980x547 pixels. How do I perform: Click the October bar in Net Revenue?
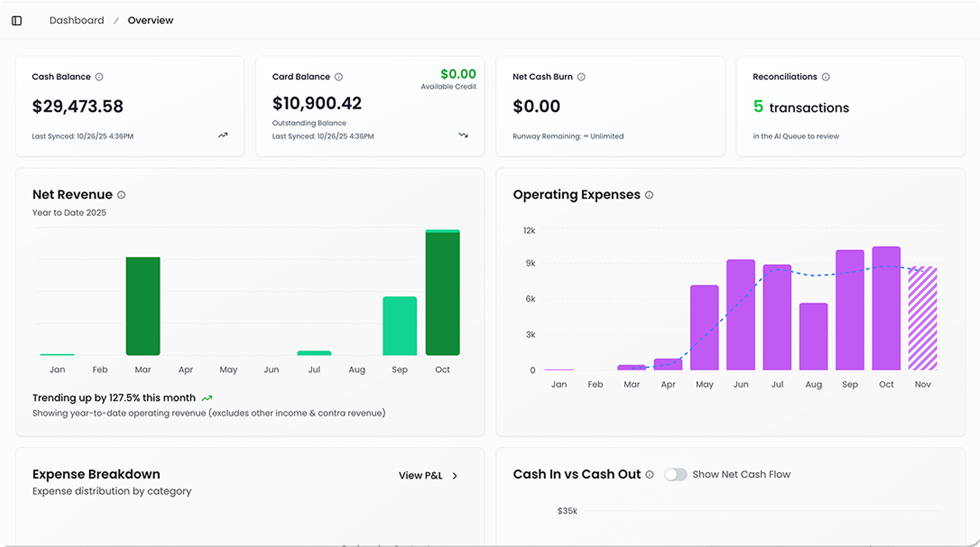click(x=442, y=293)
